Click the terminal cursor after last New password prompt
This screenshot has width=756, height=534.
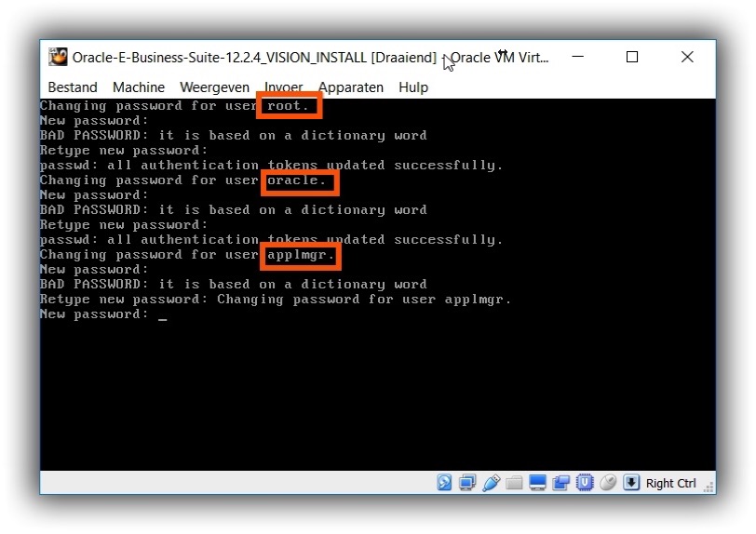tap(163, 318)
